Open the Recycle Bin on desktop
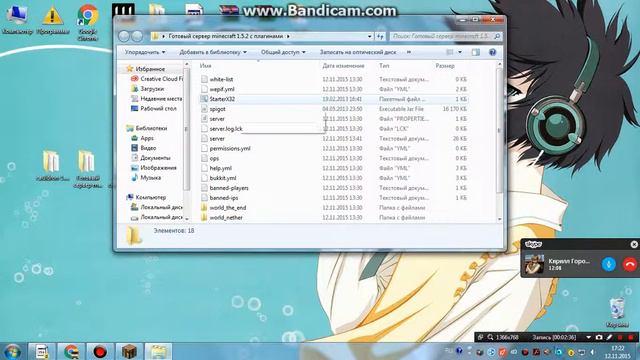Viewport: 640px width, 360px height. pos(617,313)
